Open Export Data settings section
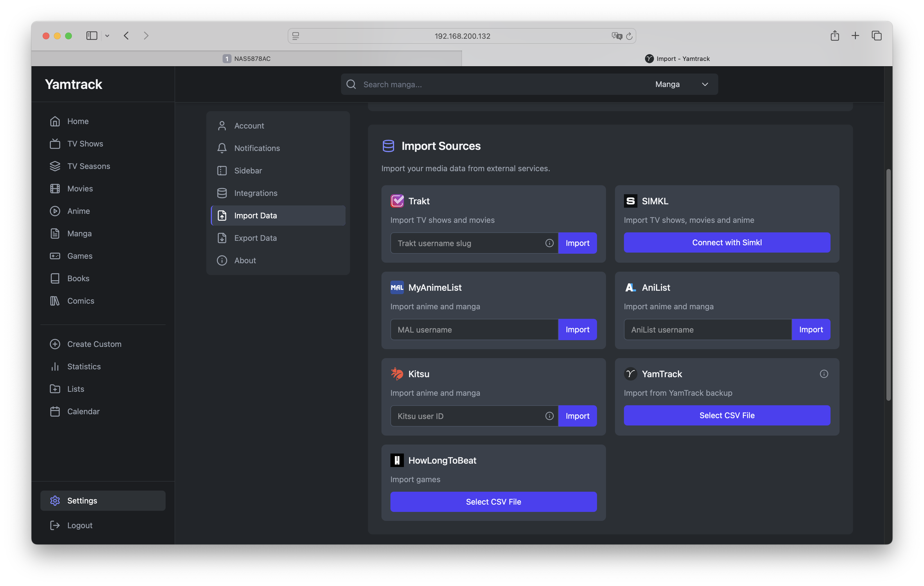924x586 pixels. (x=255, y=238)
